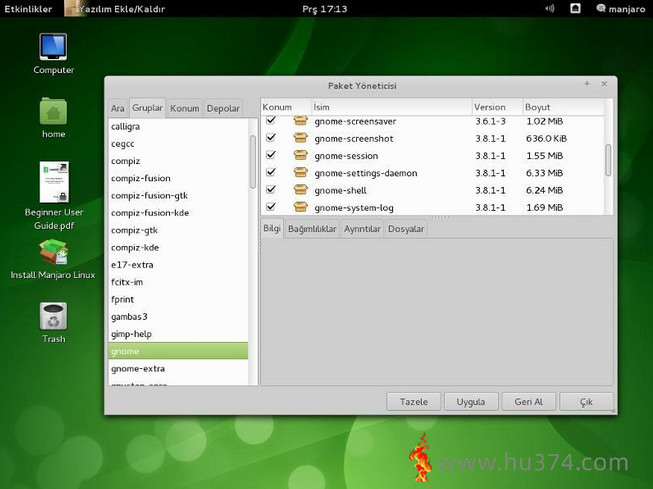Image resolution: width=653 pixels, height=489 pixels.
Task: Open the Dosyalar tab
Action: [x=406, y=229]
